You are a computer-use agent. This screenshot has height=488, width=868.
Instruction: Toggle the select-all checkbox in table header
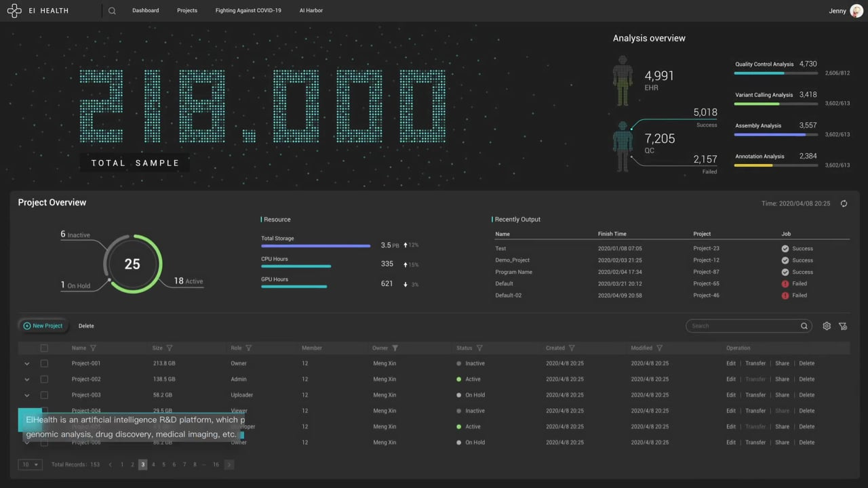click(x=44, y=348)
